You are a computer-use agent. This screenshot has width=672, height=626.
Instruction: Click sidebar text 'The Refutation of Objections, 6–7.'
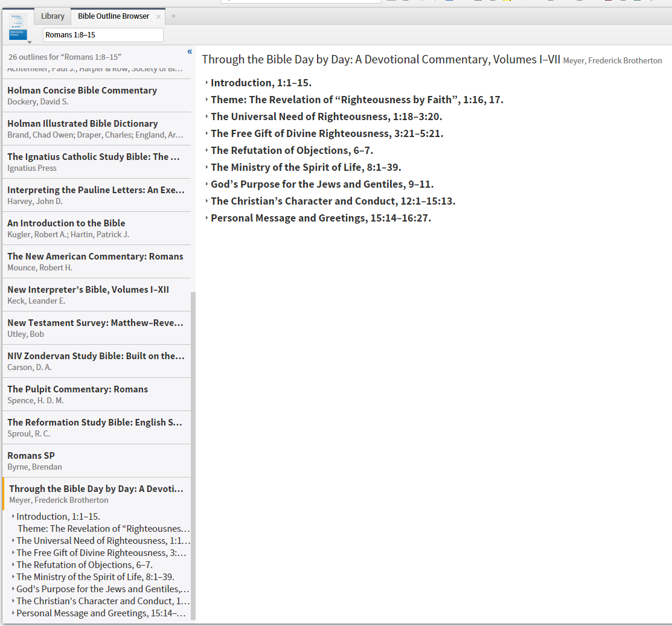pos(85,565)
